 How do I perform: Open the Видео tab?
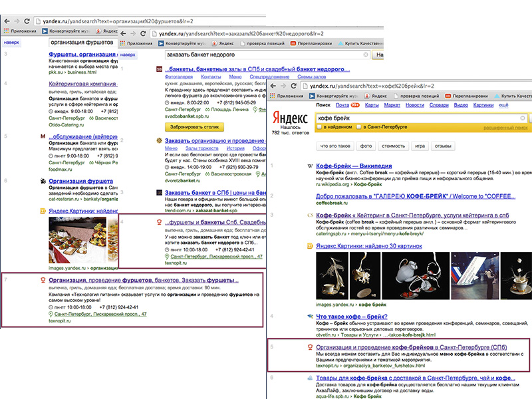461,105
